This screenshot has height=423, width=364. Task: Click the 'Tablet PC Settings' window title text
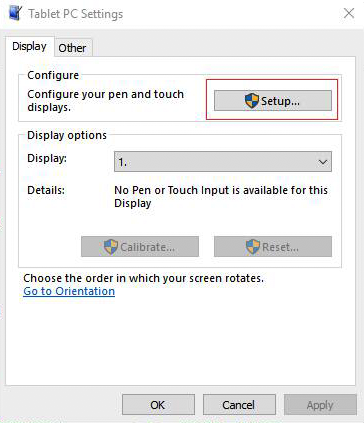pyautogui.click(x=76, y=14)
